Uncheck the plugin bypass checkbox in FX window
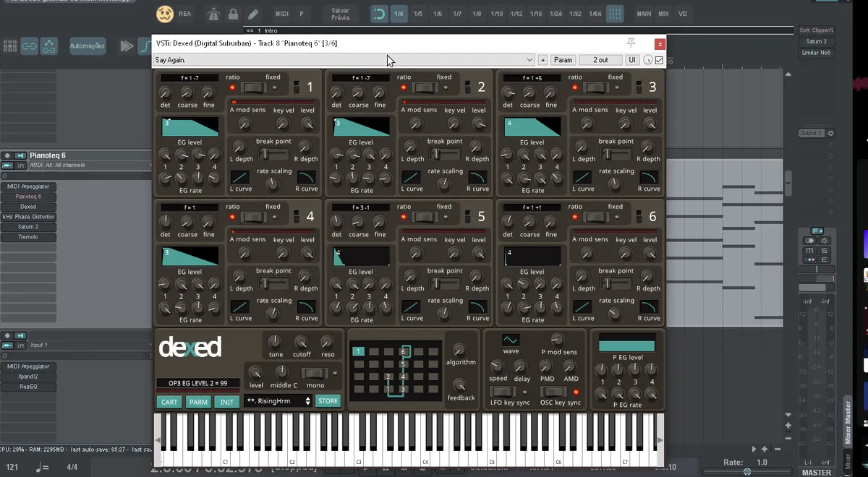Viewport: 868px width, 477px height. pos(659,60)
